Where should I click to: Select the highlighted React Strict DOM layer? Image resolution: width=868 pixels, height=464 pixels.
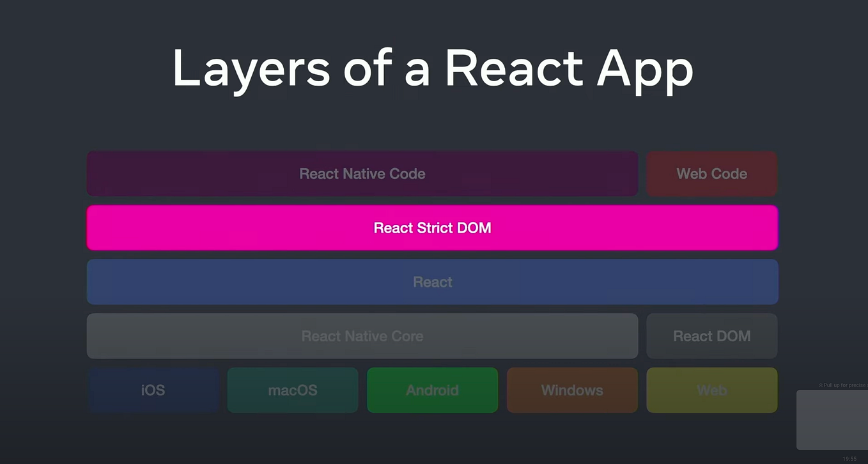click(x=432, y=228)
